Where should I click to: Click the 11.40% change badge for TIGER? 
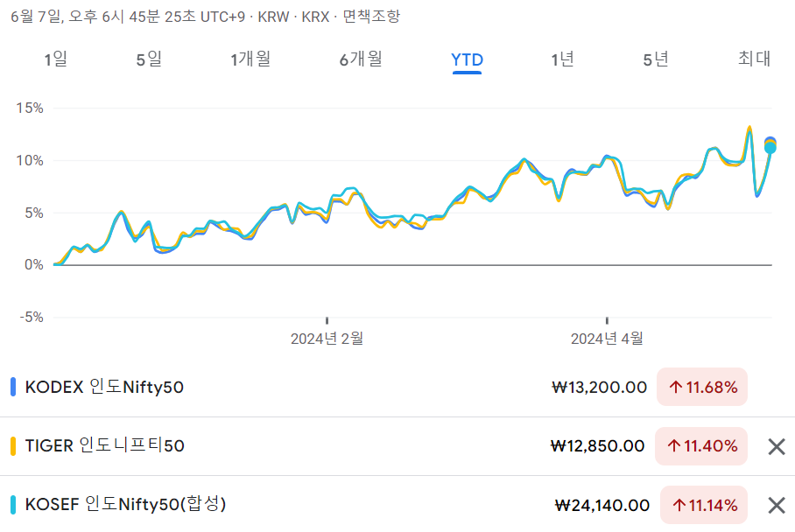[701, 446]
